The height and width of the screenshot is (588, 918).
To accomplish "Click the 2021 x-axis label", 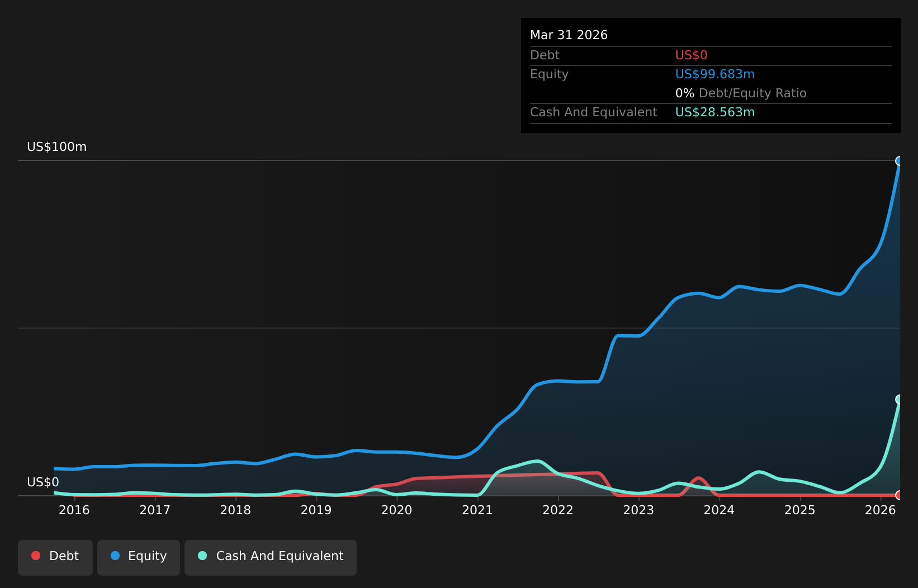I will click(477, 510).
